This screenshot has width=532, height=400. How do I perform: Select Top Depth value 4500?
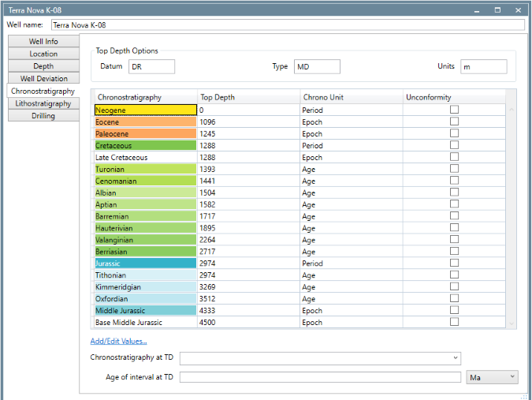click(249, 322)
